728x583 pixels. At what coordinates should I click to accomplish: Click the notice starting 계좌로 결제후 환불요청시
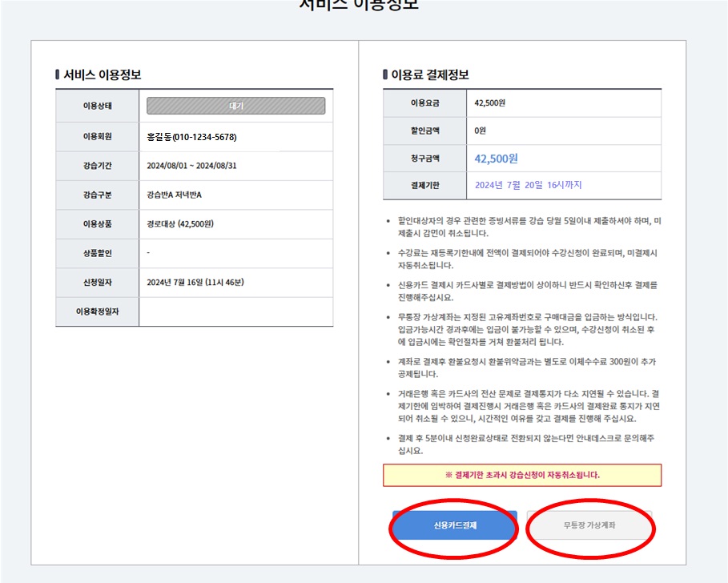click(x=527, y=368)
